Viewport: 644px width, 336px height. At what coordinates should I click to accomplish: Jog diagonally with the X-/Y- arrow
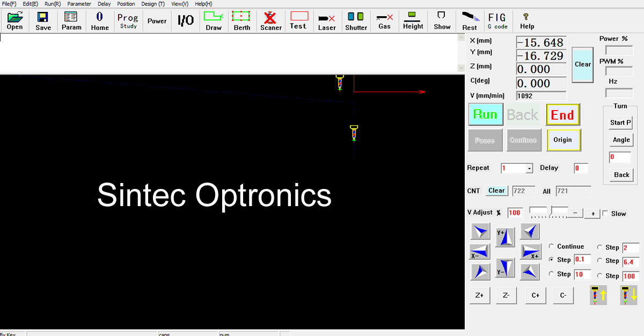coord(480,272)
